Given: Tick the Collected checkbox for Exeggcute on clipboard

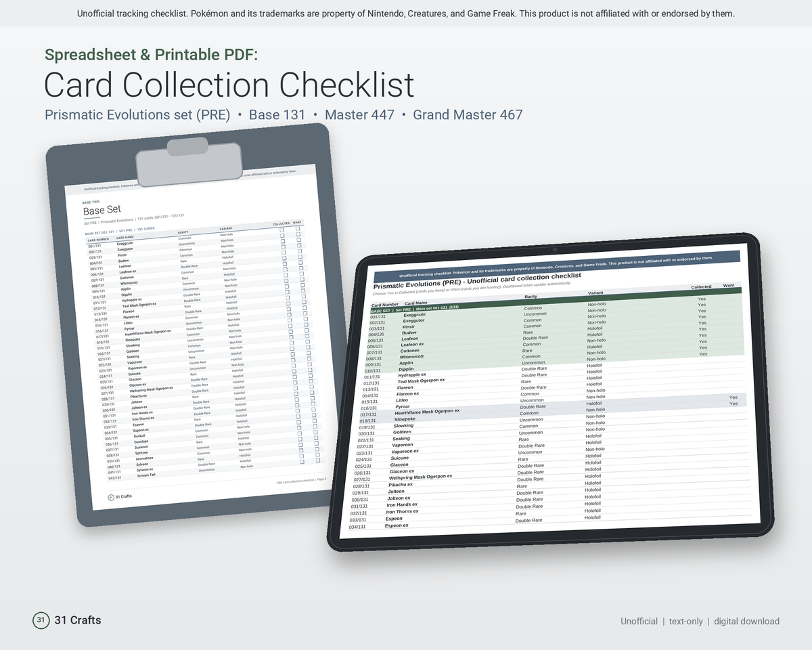Looking at the screenshot, I should (282, 230).
